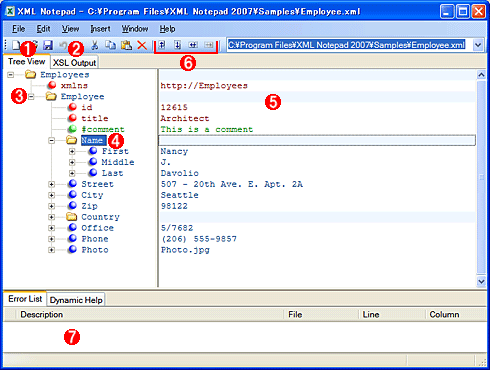
Task: Click the Copy toolbar icon
Action: tap(110, 45)
